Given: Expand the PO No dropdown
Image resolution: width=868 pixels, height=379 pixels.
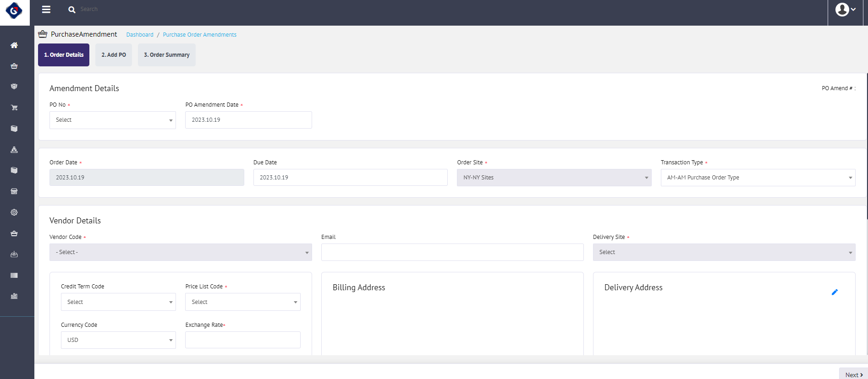Looking at the screenshot, I should click(x=113, y=120).
